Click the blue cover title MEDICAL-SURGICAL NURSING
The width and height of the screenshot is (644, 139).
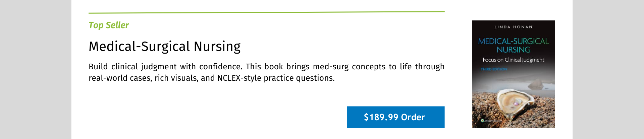[514, 46]
